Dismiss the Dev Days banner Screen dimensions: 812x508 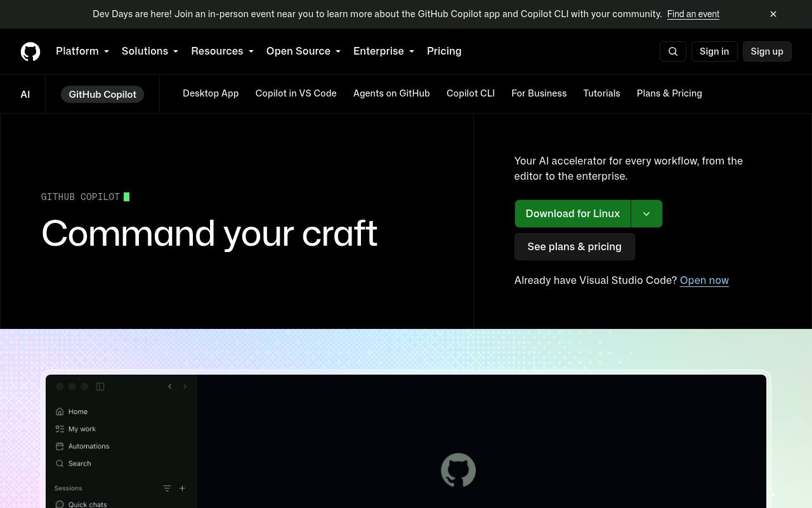coord(773,14)
